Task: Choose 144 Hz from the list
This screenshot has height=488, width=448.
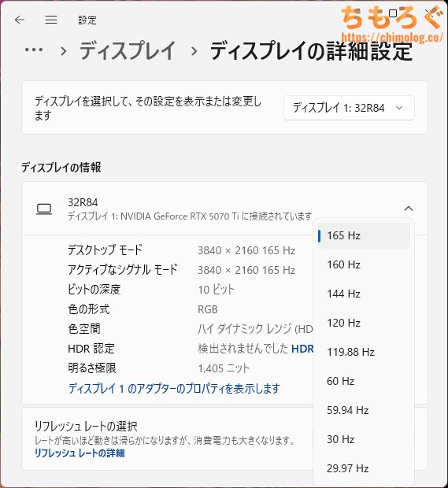Action: pyautogui.click(x=364, y=294)
